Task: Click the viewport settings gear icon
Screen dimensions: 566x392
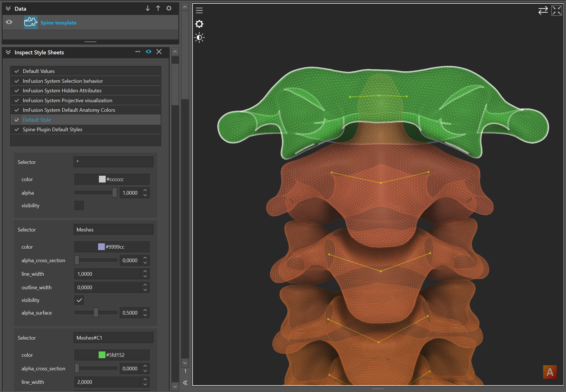Action: tap(199, 24)
